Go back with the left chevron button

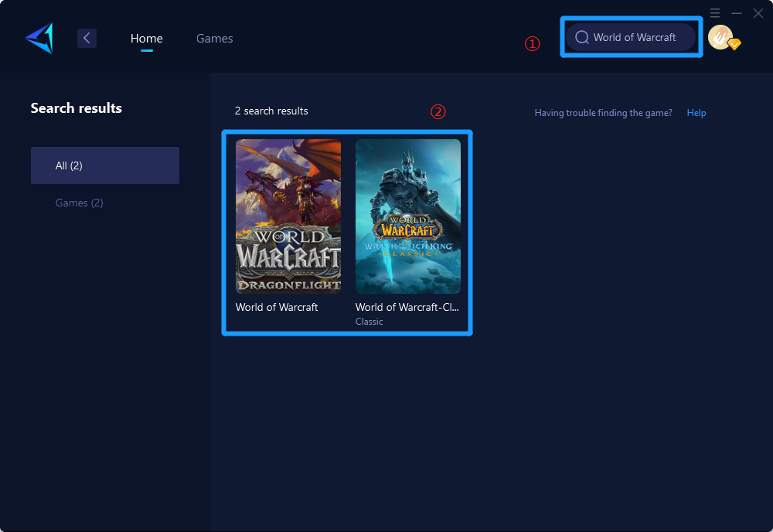pos(87,38)
